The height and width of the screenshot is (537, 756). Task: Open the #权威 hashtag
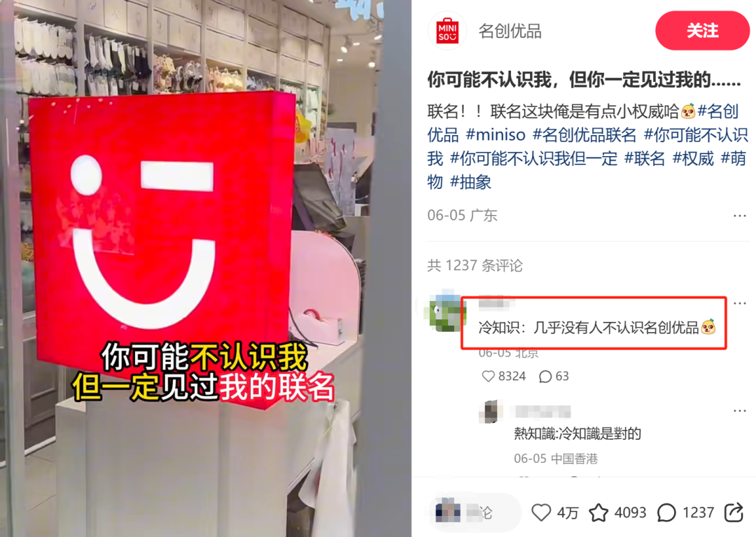693,158
